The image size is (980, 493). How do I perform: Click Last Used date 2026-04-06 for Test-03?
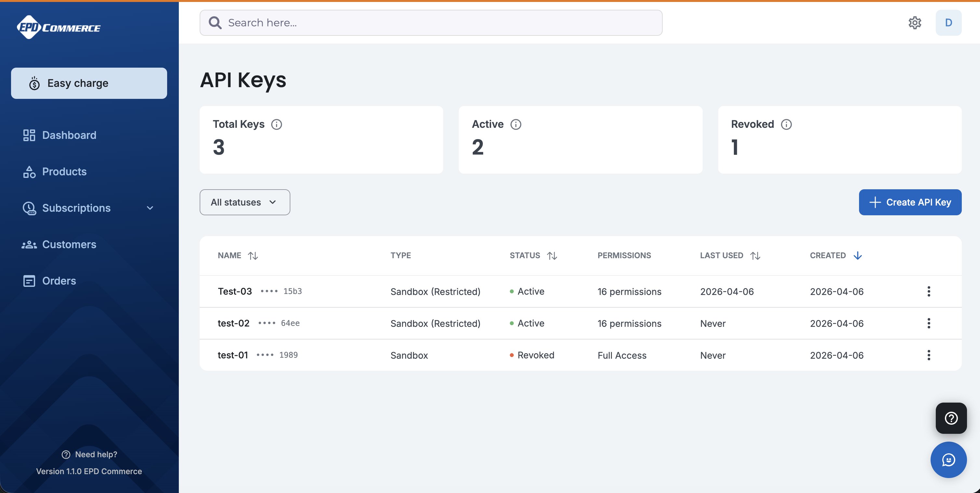pyautogui.click(x=727, y=291)
